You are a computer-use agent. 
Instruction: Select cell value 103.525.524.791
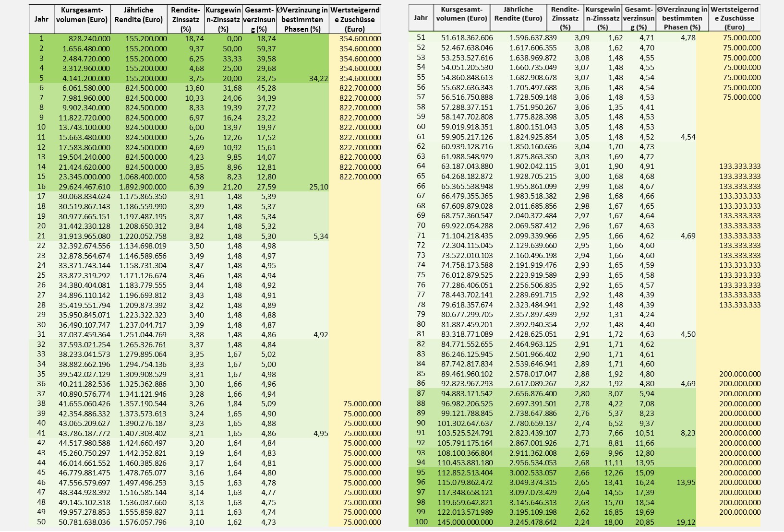(465, 433)
